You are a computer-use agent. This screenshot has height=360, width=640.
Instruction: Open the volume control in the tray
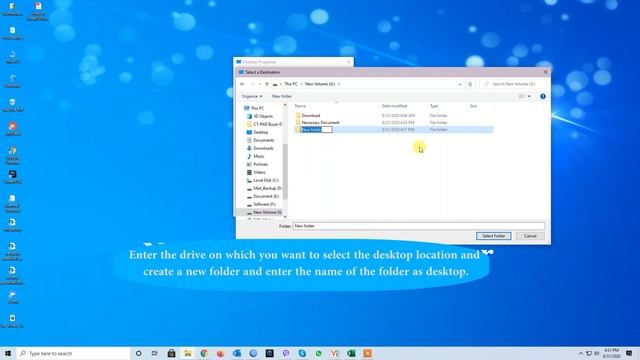[x=596, y=353]
